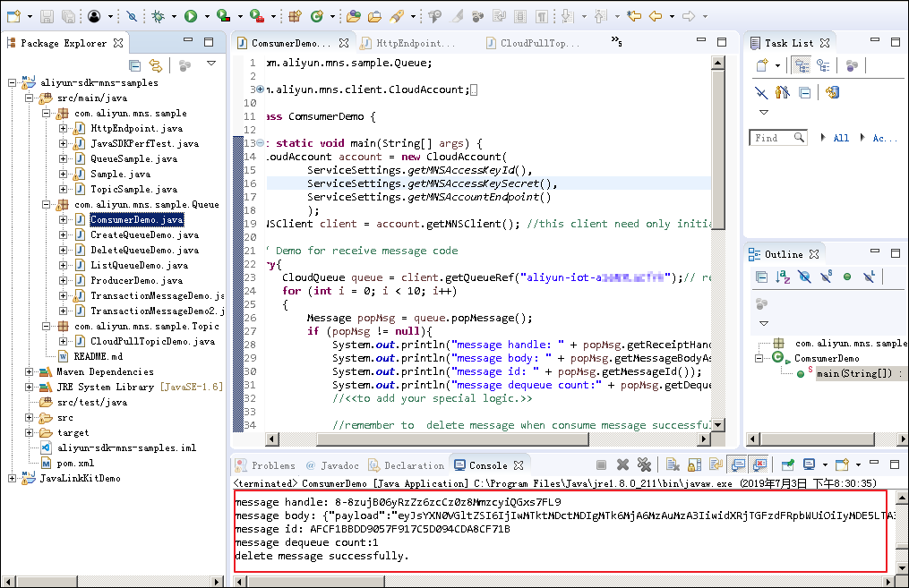Screen dimensions: 909x588
Task: Toggle Hide Static Members in Outline toolbar
Action: (826, 277)
